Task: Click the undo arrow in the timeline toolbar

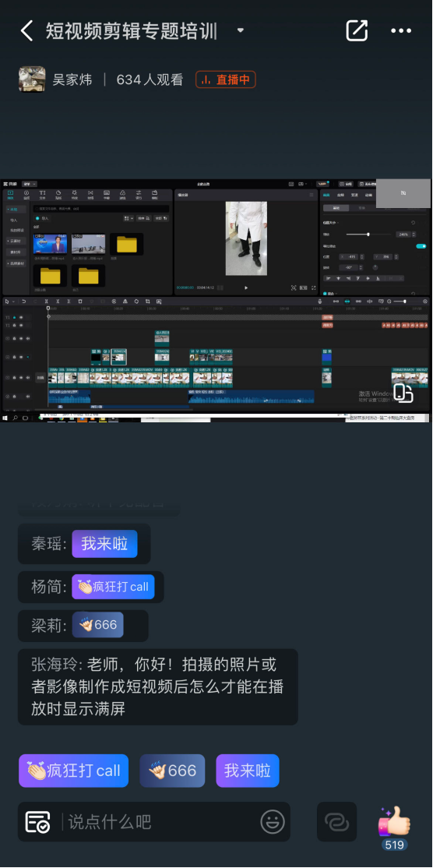Action: pos(24,301)
